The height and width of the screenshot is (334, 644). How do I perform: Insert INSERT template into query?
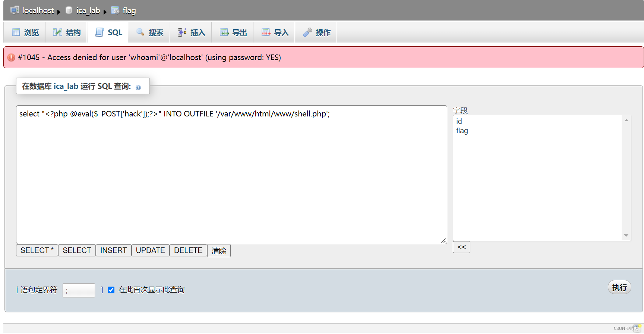click(113, 250)
